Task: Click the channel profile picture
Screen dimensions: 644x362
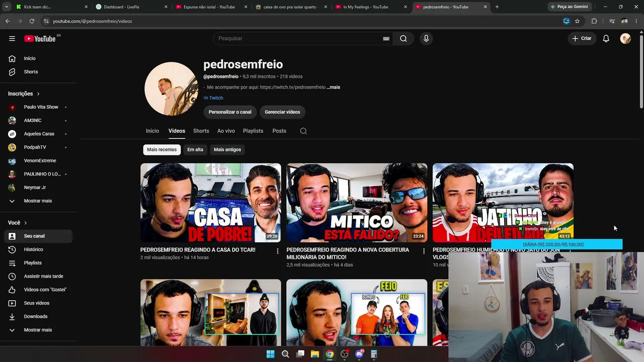Action: [x=171, y=88]
